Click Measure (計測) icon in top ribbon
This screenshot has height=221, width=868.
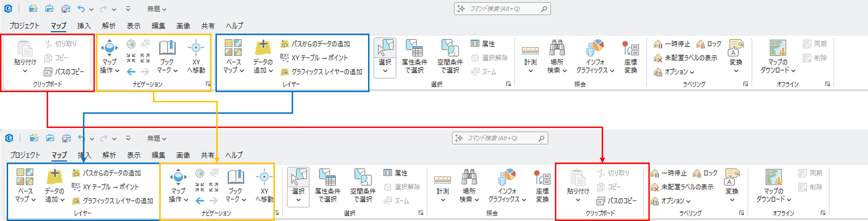point(530,51)
